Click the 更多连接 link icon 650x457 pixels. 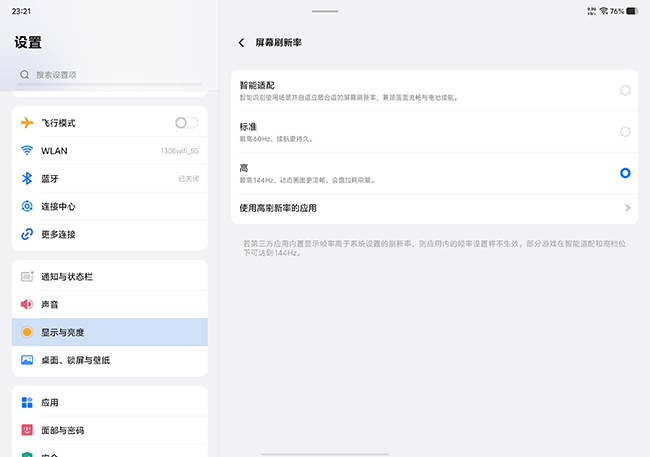tap(27, 234)
